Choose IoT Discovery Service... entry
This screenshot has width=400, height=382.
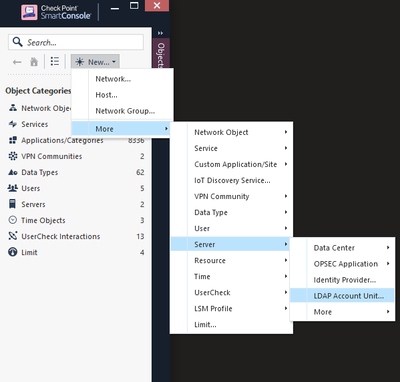(x=231, y=180)
